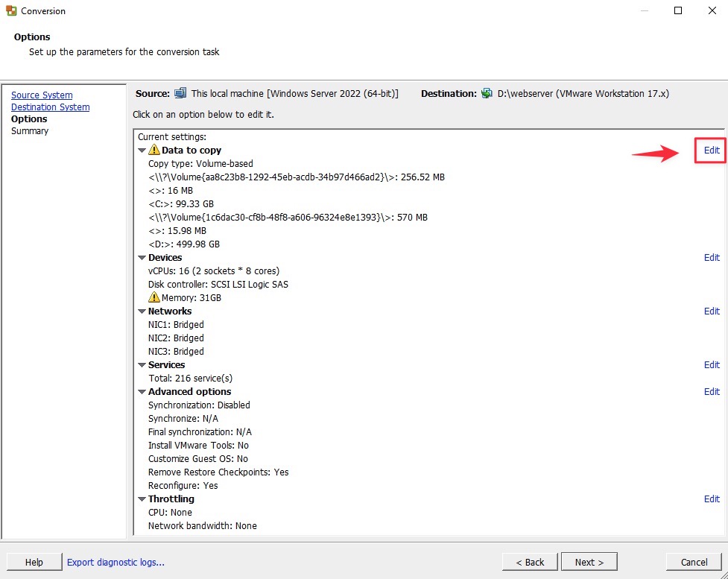The image size is (728, 579).
Task: Close the Conversion window
Action: click(x=712, y=10)
